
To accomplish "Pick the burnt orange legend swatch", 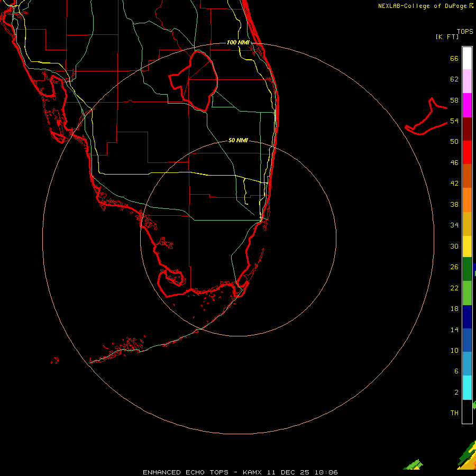I will tap(467, 176).
